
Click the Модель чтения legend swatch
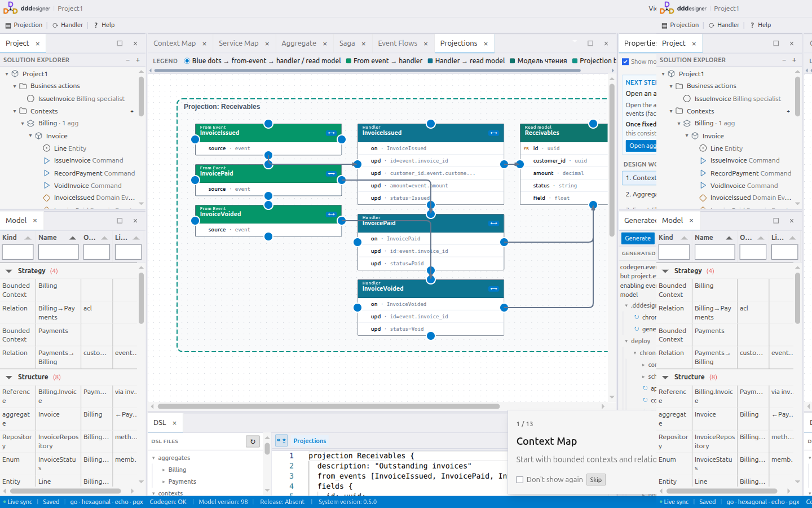[x=513, y=61]
